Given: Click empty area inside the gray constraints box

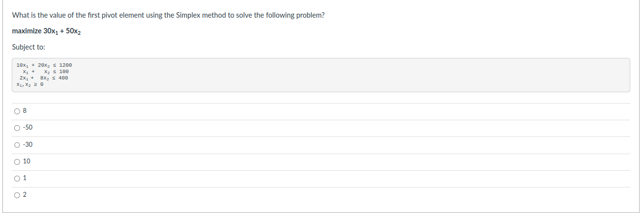Looking at the screenshot, I should click(x=343, y=75).
